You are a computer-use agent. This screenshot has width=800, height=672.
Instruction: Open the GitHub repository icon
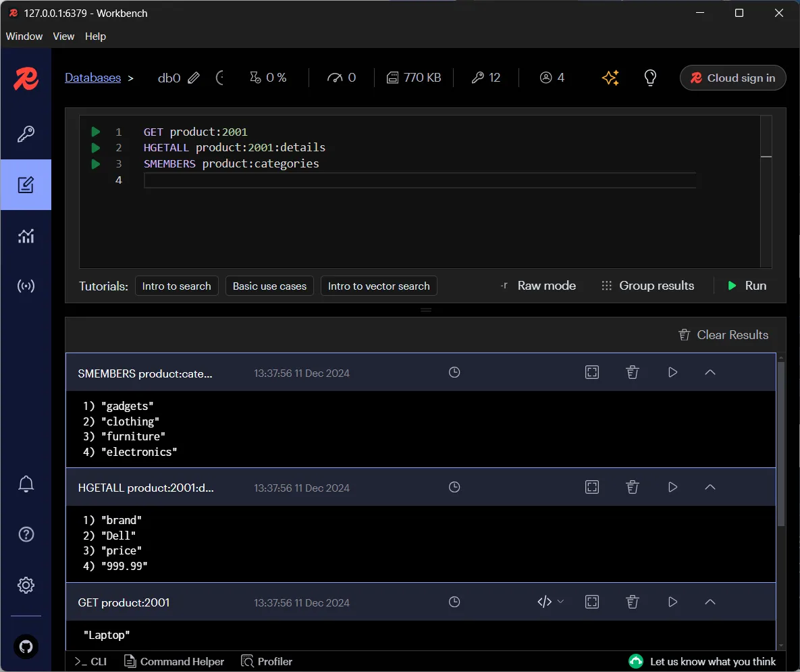(x=26, y=647)
